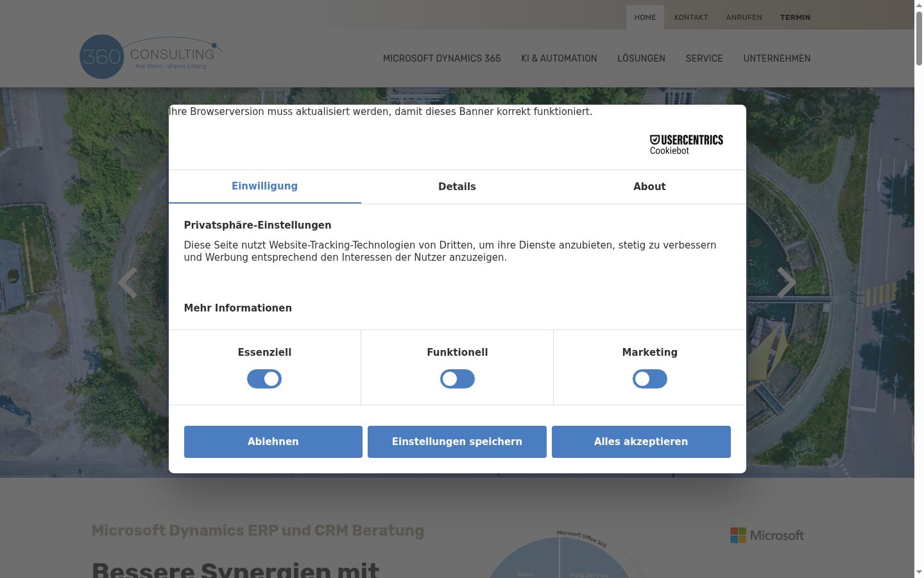Click Einstellungen speichern button
Viewport: 924px width, 578px height.
pyautogui.click(x=457, y=442)
